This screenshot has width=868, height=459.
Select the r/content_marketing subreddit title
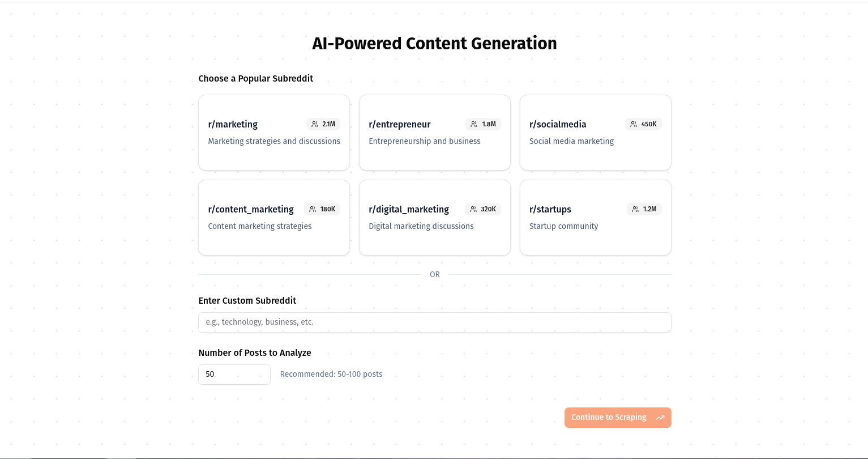[251, 209]
